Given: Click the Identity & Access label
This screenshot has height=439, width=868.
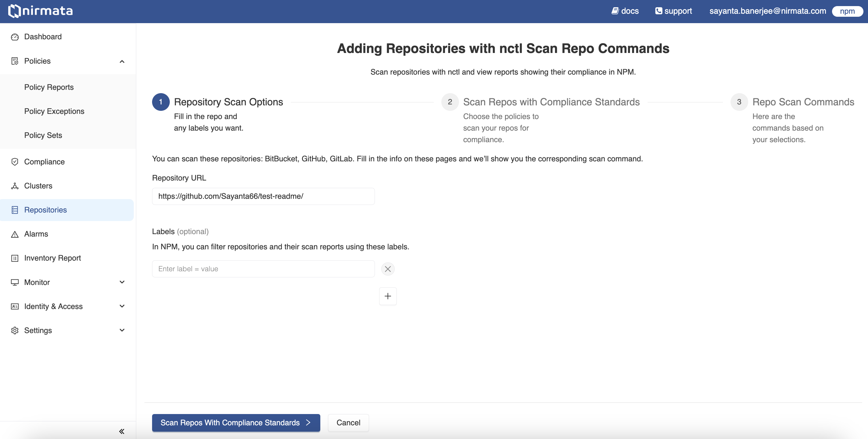Looking at the screenshot, I should [53, 306].
